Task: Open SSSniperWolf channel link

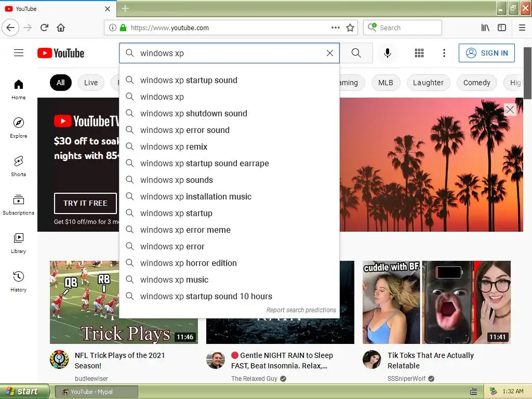Action: point(406,378)
